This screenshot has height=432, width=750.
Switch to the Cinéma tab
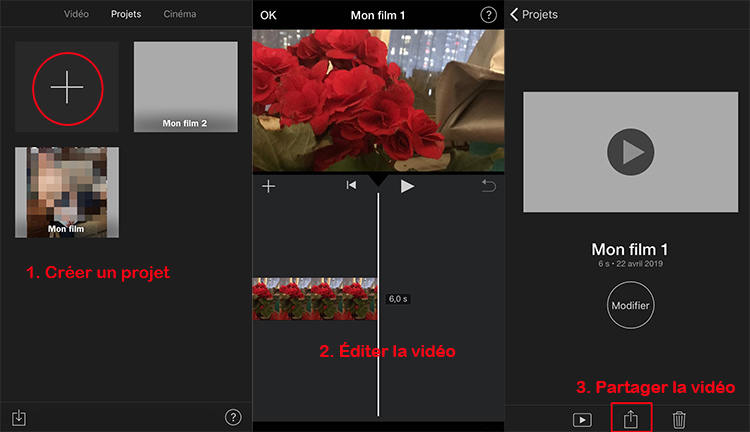180,14
